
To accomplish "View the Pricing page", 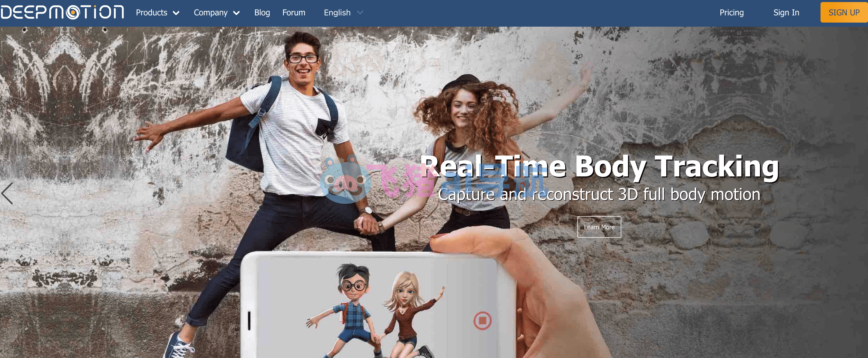I will pos(731,13).
